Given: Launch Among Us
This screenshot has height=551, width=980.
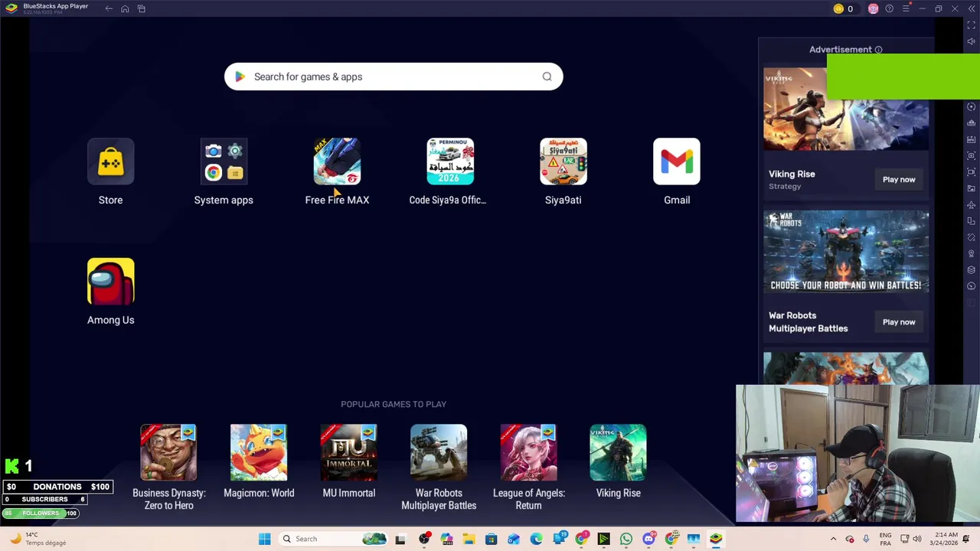Looking at the screenshot, I should click(x=110, y=282).
